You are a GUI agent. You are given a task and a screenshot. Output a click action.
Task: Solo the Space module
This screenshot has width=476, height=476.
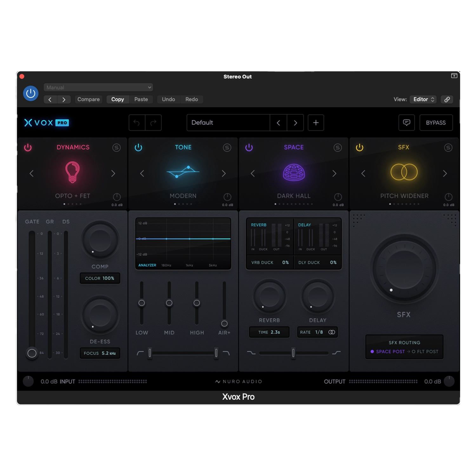pyautogui.click(x=337, y=147)
